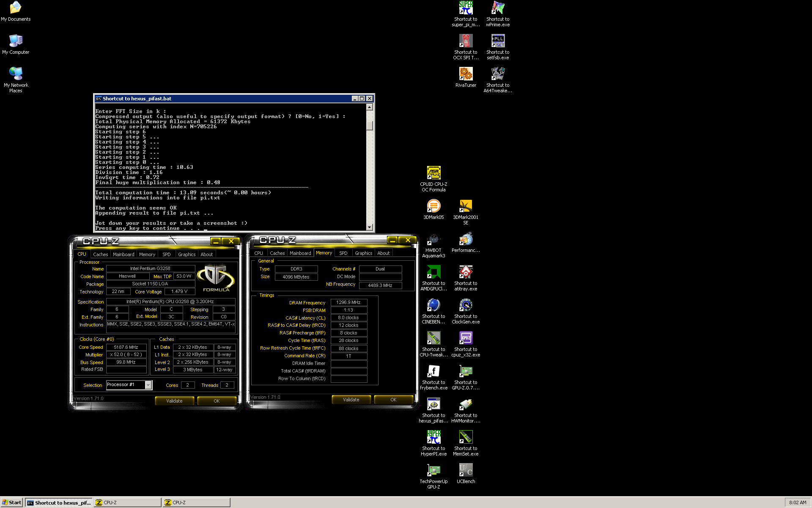This screenshot has width=812, height=508.
Task: Select hexus_pifast taskbar button
Action: tap(59, 502)
